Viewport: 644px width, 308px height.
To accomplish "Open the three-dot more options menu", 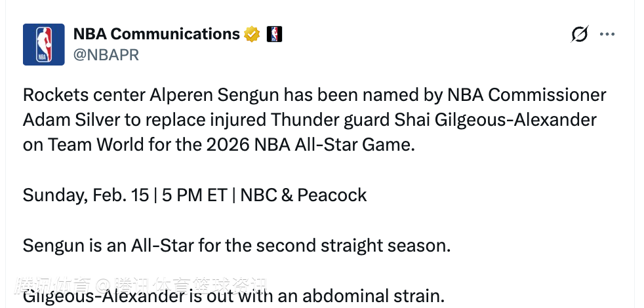I will pyautogui.click(x=608, y=34).
